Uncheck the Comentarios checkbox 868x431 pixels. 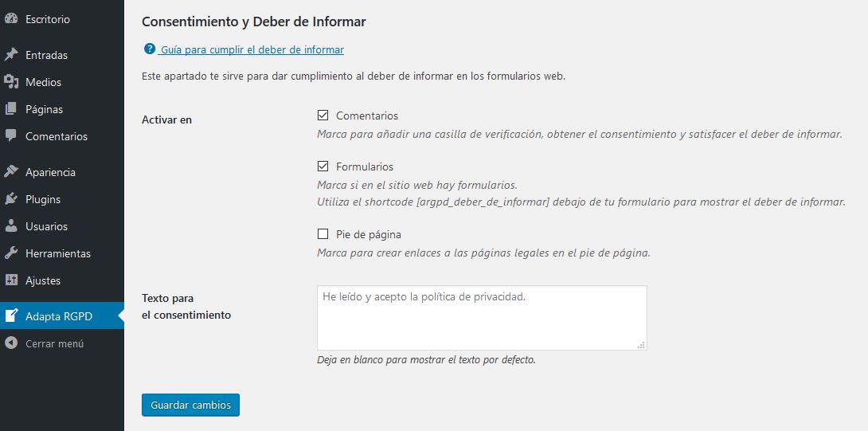[x=323, y=116]
